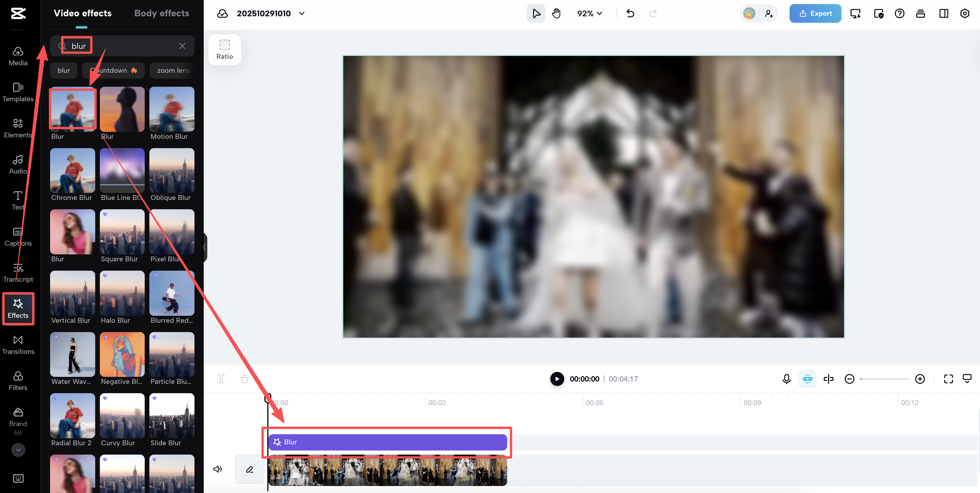Open the Transitions panel
The height and width of the screenshot is (493, 980).
click(x=18, y=344)
